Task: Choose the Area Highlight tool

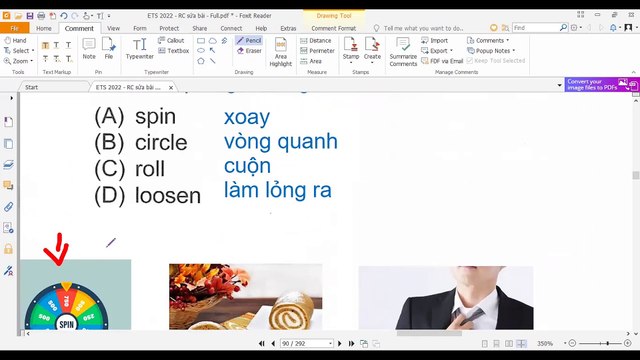Action: (x=280, y=52)
